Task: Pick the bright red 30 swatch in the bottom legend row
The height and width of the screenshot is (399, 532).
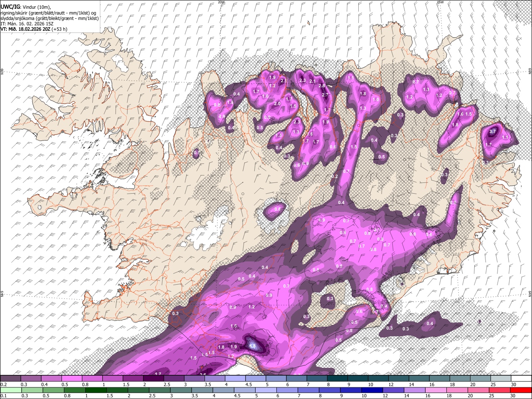Action: point(521,390)
